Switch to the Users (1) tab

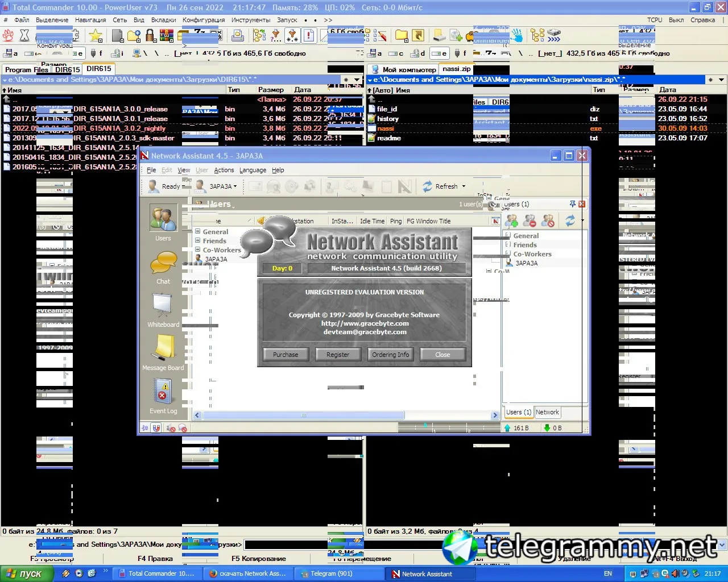point(519,412)
